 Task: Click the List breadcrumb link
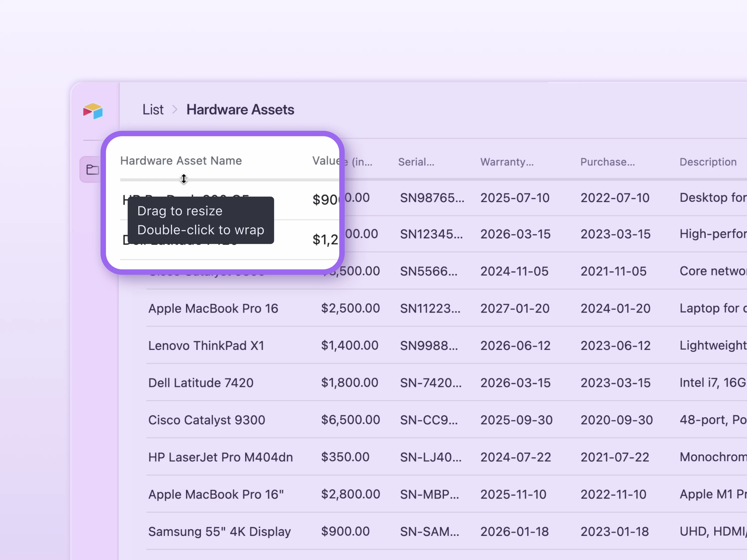point(153,110)
